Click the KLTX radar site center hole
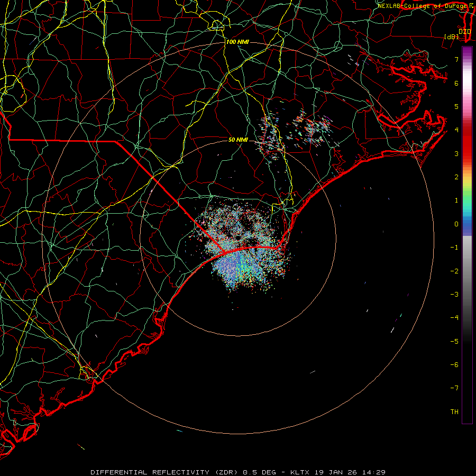Image resolution: width=476 pixels, height=476 pixels. pyautogui.click(x=238, y=237)
